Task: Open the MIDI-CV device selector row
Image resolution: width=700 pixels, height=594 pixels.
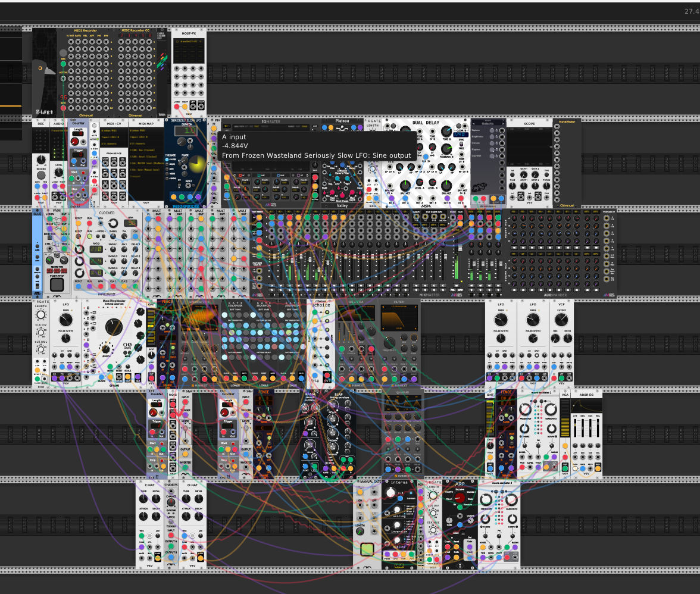Action: coord(114,136)
